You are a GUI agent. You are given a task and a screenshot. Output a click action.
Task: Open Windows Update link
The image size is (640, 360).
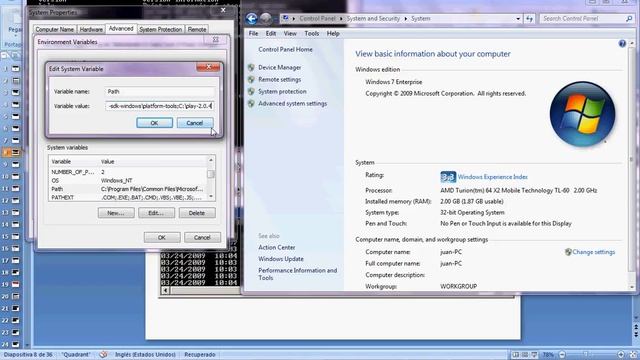tap(281, 259)
